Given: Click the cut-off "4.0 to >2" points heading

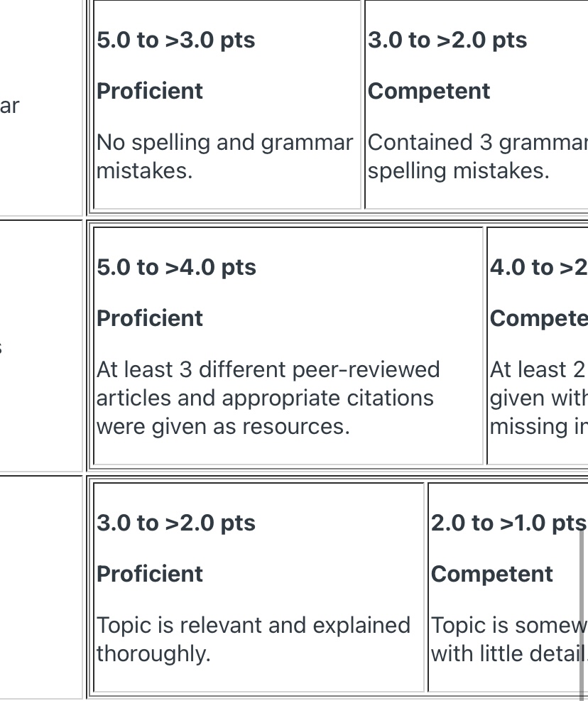Looking at the screenshot, I should (x=538, y=267).
